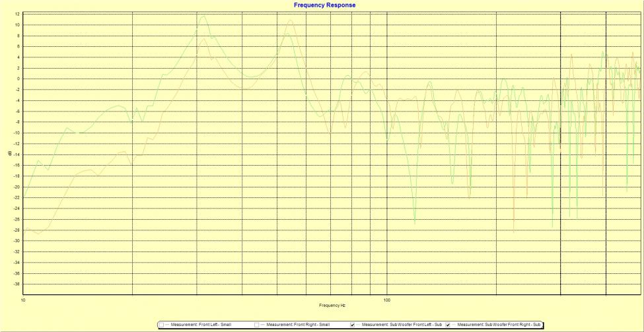
Task: Click 'Measurement: Sub Woofer Front Left - Sub' label
Action: coord(402,325)
